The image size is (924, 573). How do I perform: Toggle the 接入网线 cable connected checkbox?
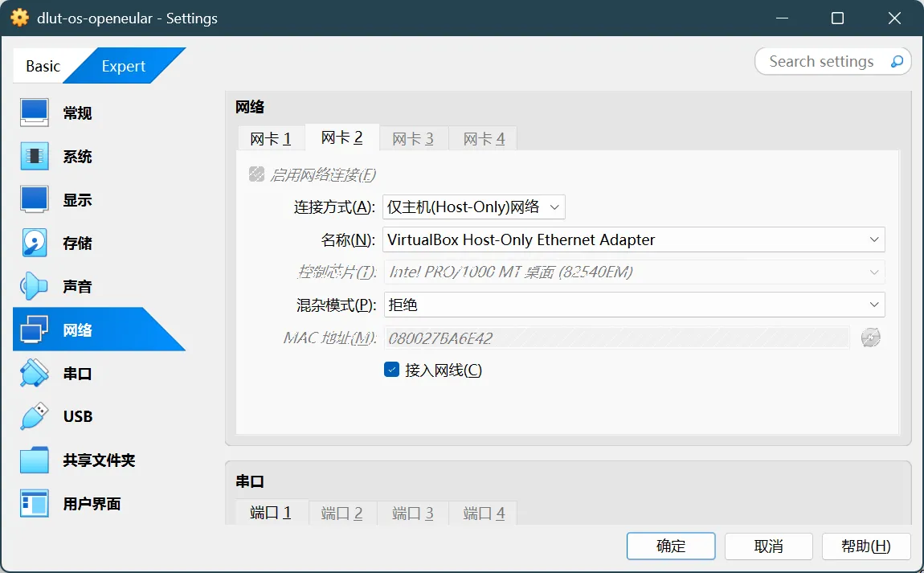[392, 370]
